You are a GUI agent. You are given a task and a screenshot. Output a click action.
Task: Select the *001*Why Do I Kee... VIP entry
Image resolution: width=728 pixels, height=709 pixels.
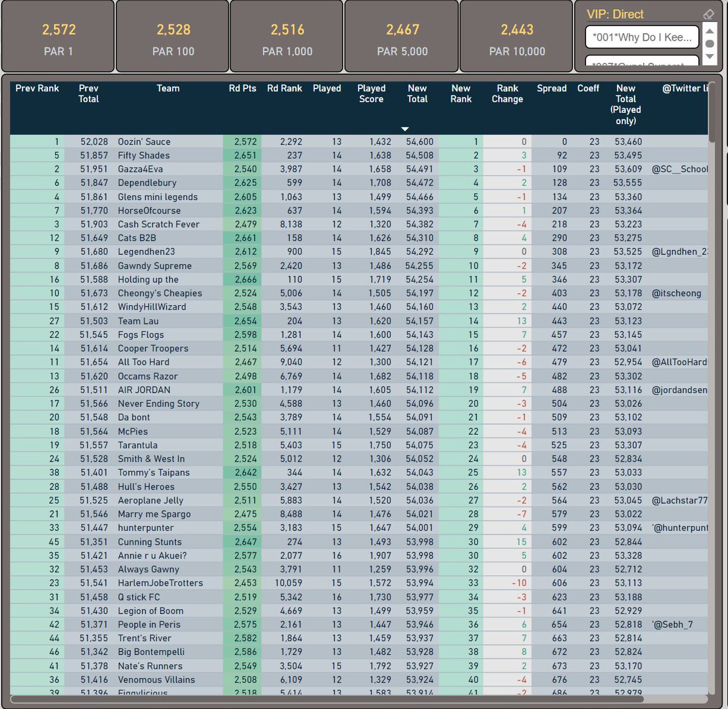(641, 37)
